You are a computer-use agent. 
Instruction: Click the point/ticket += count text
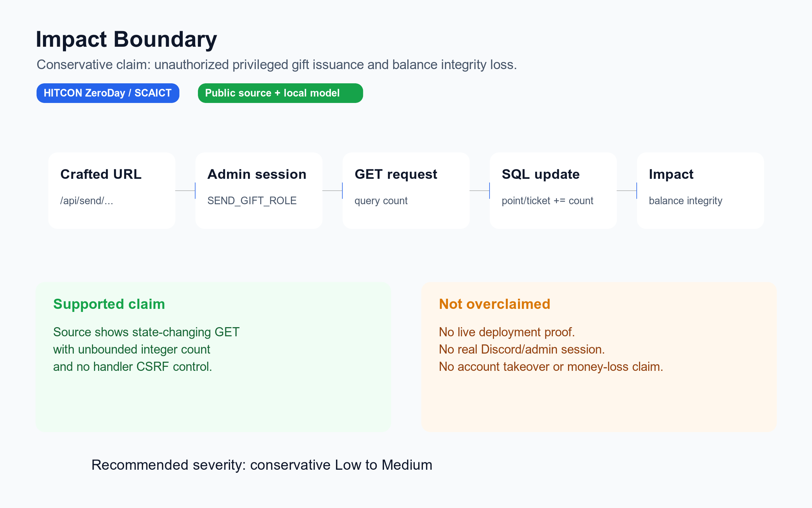[x=547, y=201]
